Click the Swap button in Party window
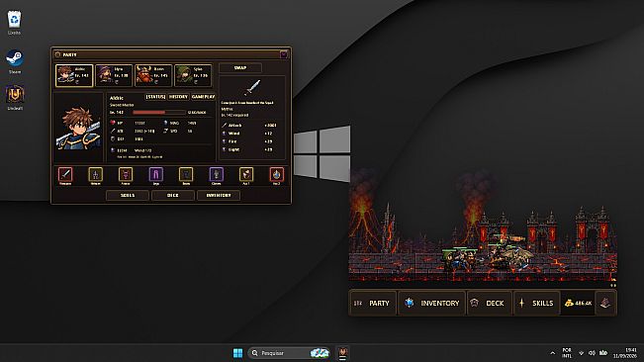Image resolution: width=644 pixels, height=362 pixels. pyautogui.click(x=240, y=67)
